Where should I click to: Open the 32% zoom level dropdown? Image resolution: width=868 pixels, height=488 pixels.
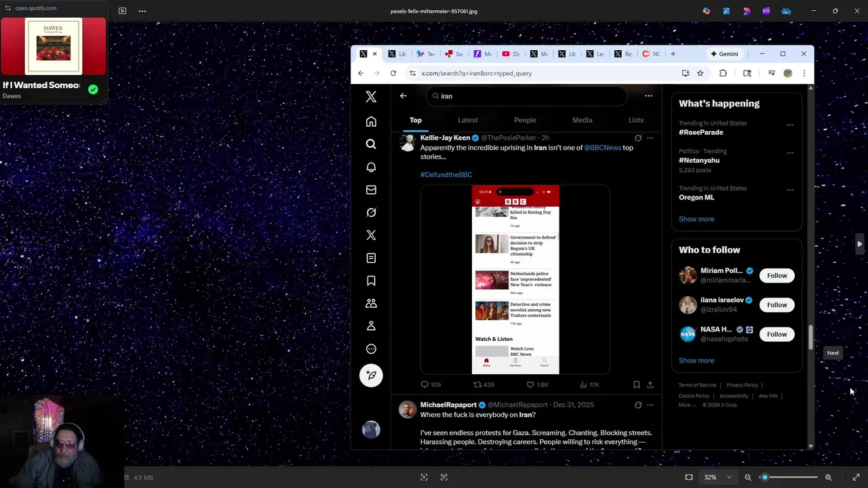[717, 477]
